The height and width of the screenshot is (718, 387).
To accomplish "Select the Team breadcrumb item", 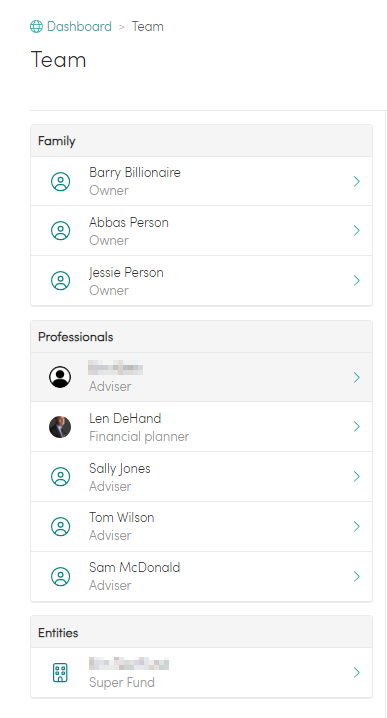I will click(147, 27).
